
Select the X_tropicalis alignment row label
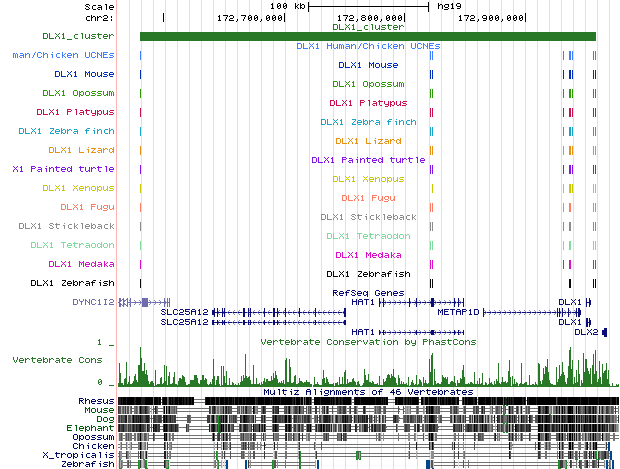(84, 455)
